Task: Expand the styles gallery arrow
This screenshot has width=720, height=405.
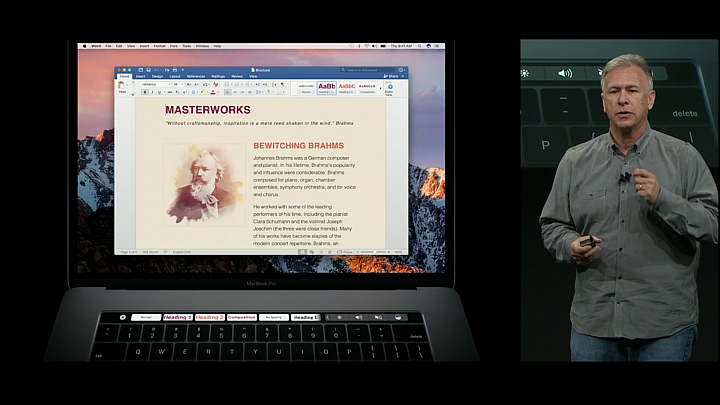Action: 381,88
